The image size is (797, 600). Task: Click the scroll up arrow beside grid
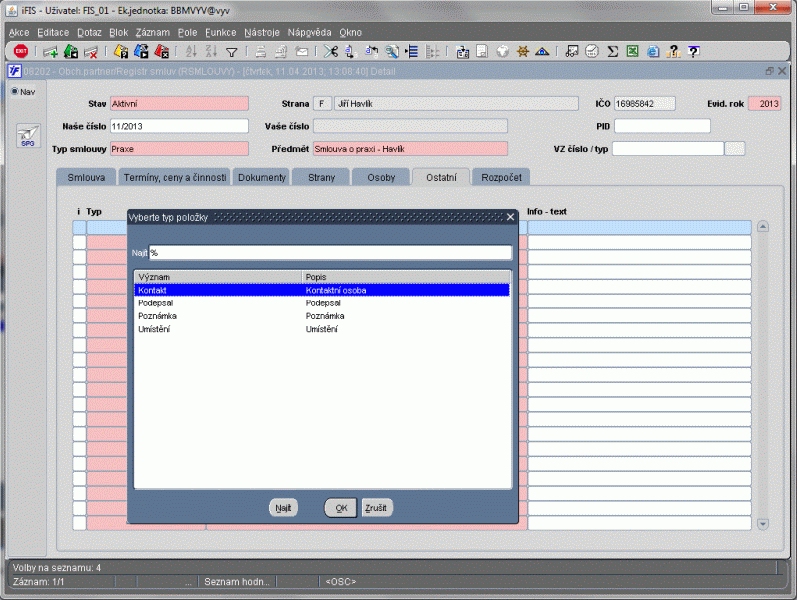(x=763, y=226)
